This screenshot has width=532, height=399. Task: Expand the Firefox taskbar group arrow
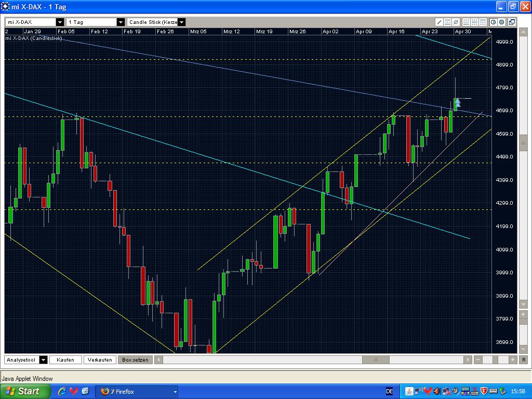tap(175, 392)
